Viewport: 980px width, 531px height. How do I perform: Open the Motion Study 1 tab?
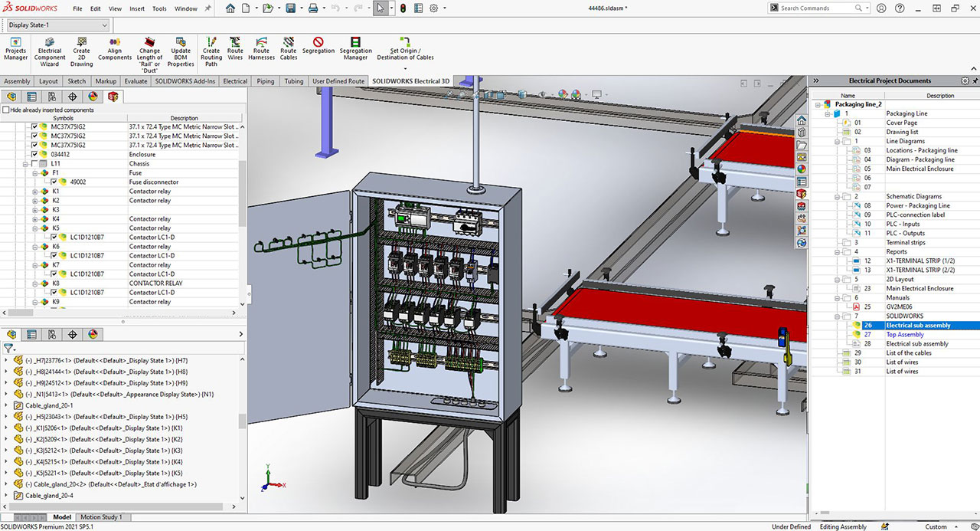tap(102, 517)
